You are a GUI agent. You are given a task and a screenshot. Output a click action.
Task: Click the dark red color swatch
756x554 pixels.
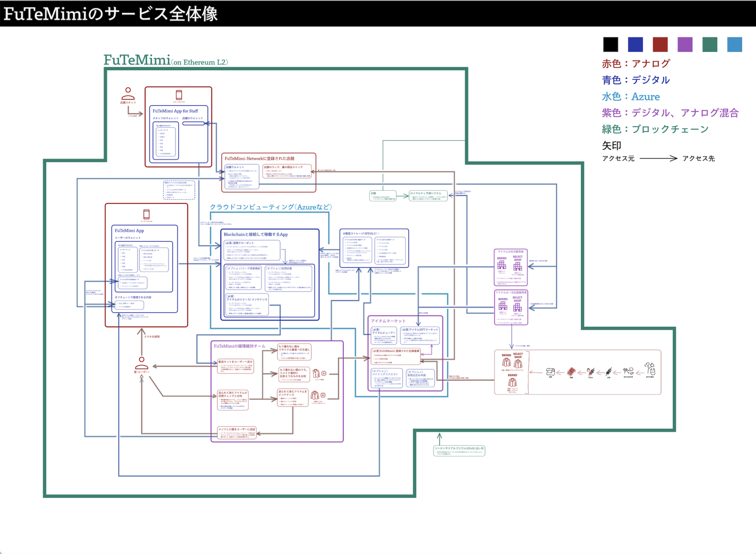(x=660, y=44)
